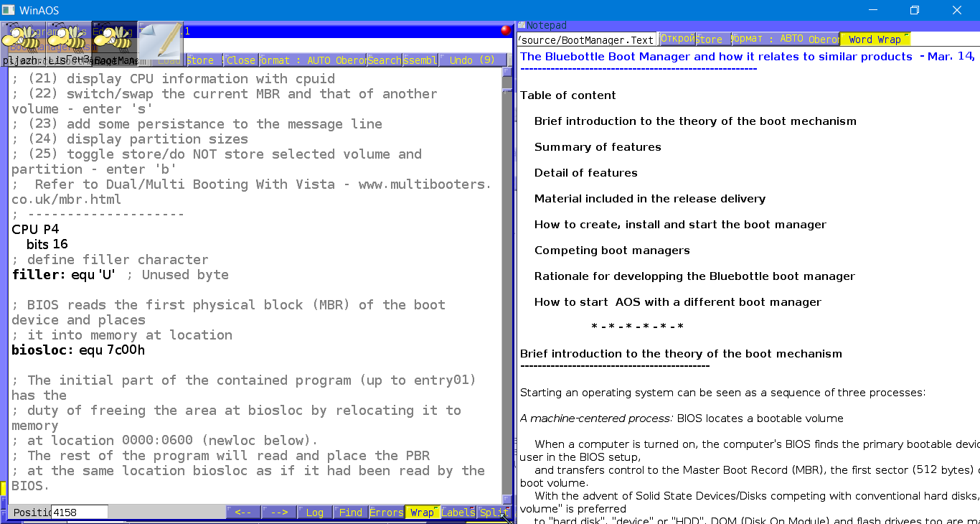Image resolution: width=980 pixels, height=524 pixels.
Task: Click the '; define filler character' comment
Action: 110,260
